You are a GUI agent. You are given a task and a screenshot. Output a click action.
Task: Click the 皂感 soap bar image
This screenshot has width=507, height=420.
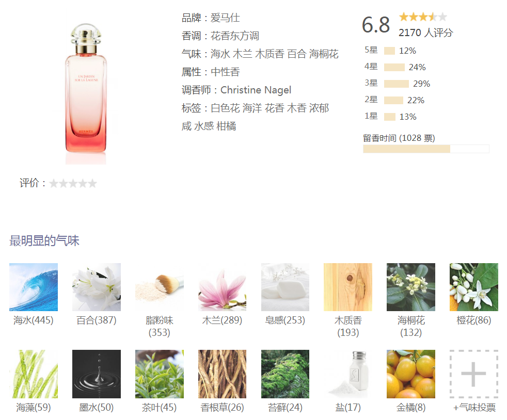tap(285, 287)
